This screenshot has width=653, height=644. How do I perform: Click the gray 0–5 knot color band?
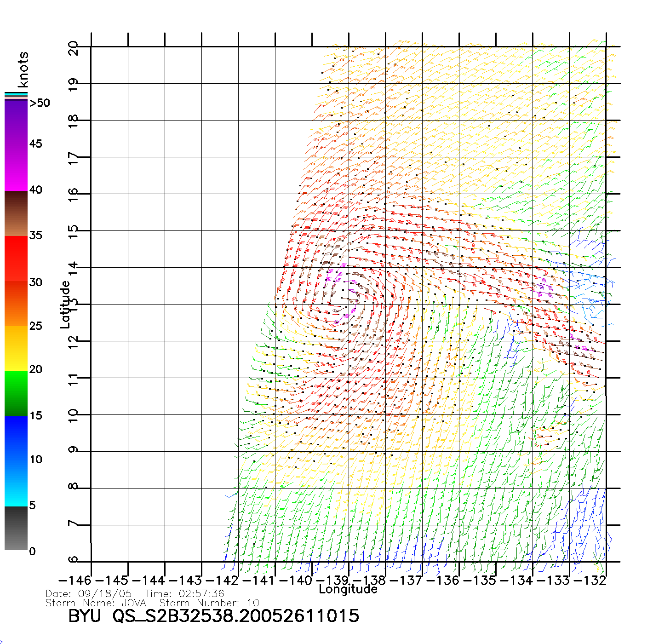(x=16, y=528)
